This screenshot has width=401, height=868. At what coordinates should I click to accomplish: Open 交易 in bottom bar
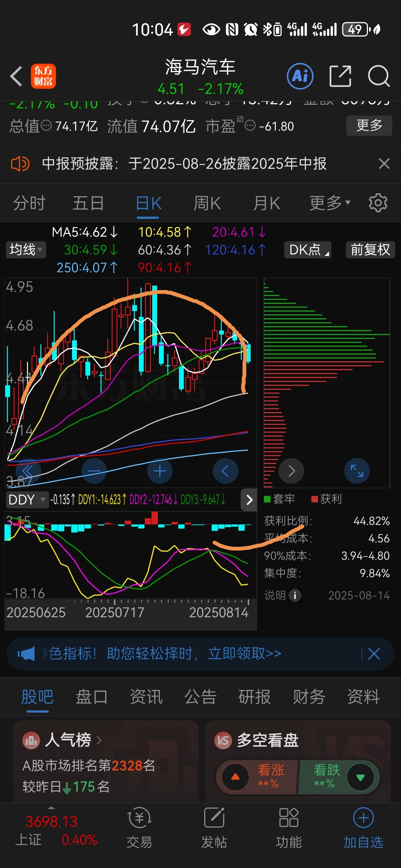click(x=140, y=828)
